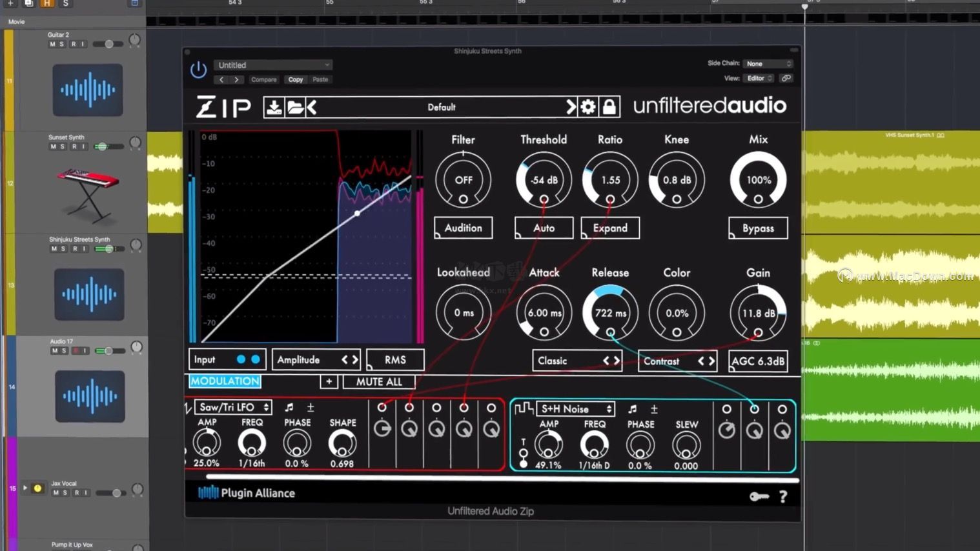980x551 pixels.
Task: Open the Untitled preset menu
Action: tap(272, 65)
